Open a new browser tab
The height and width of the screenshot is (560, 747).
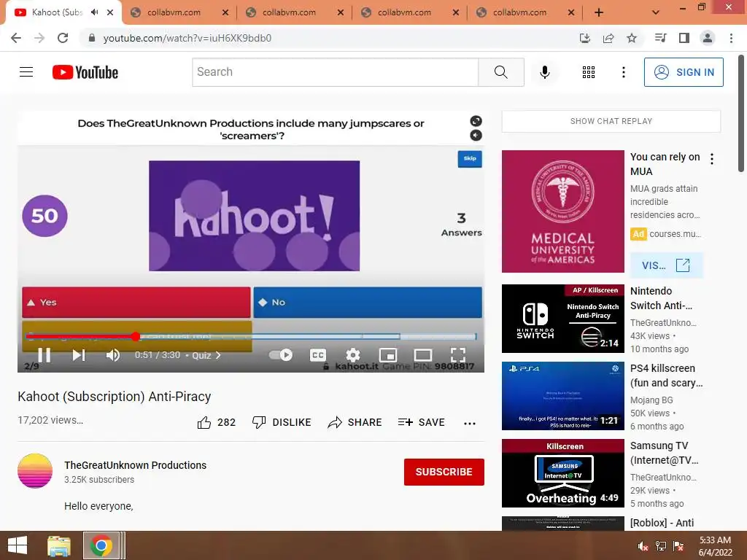pos(599,12)
